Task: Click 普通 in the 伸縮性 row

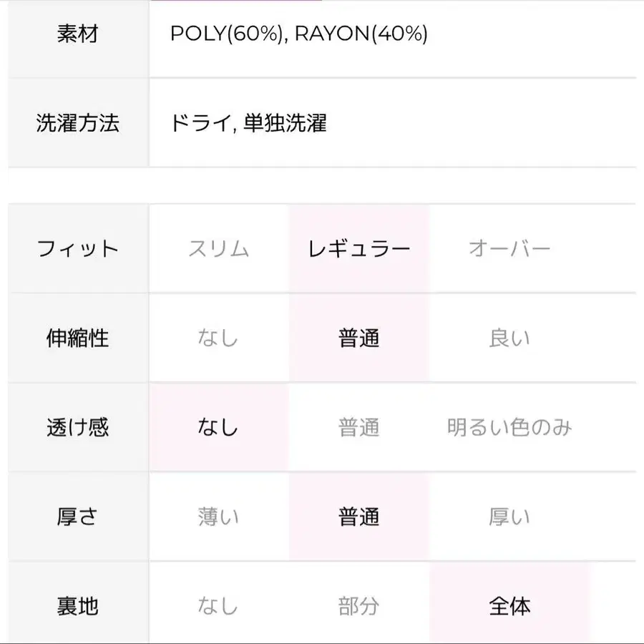Action: pos(358,338)
